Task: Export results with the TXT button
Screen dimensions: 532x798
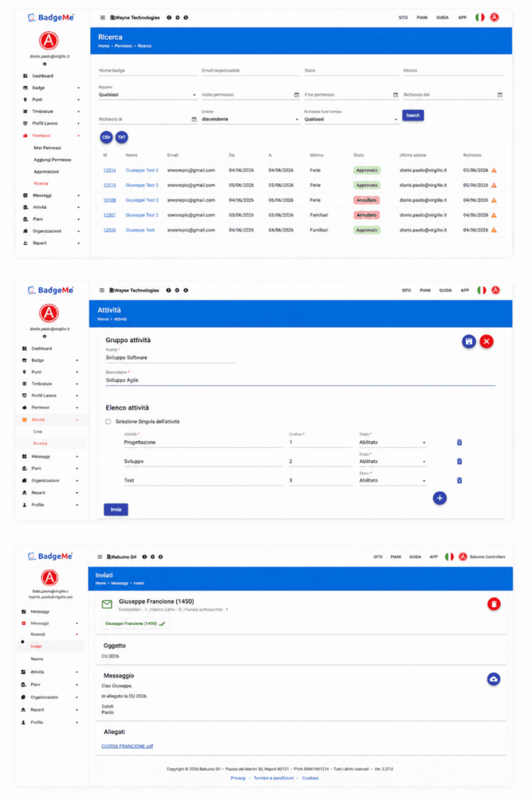Action: [x=122, y=137]
